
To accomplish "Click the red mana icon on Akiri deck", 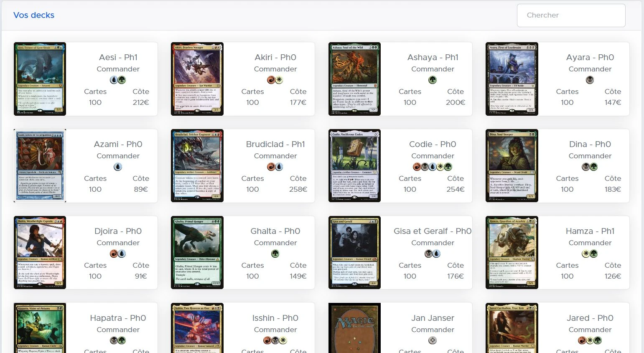I will (271, 80).
